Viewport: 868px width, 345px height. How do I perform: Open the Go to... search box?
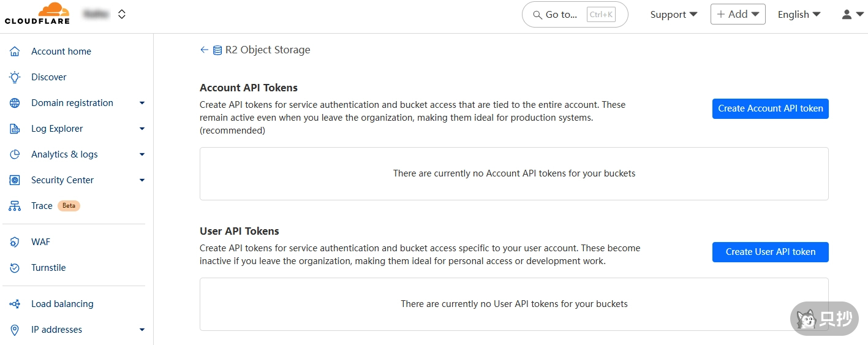pos(575,14)
